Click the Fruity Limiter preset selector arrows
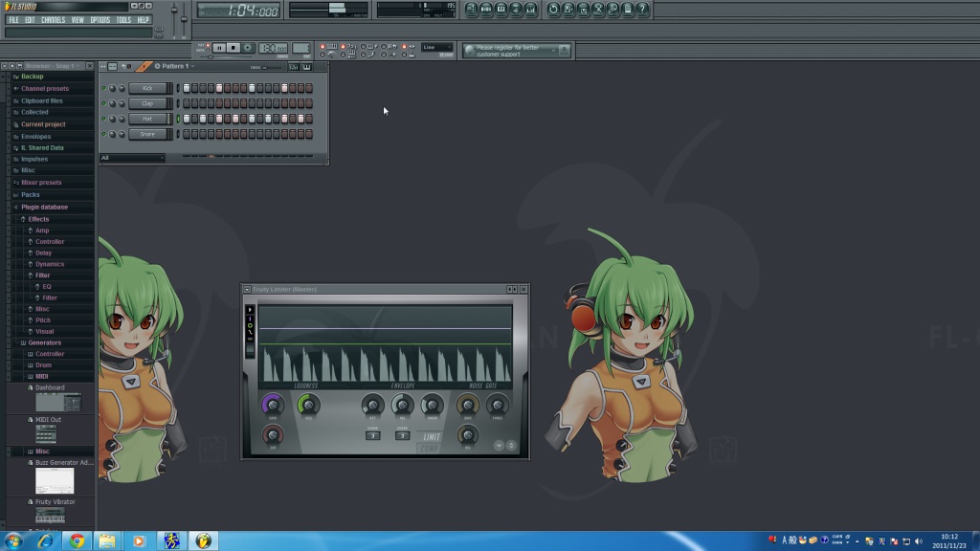980x551 pixels. [512, 289]
